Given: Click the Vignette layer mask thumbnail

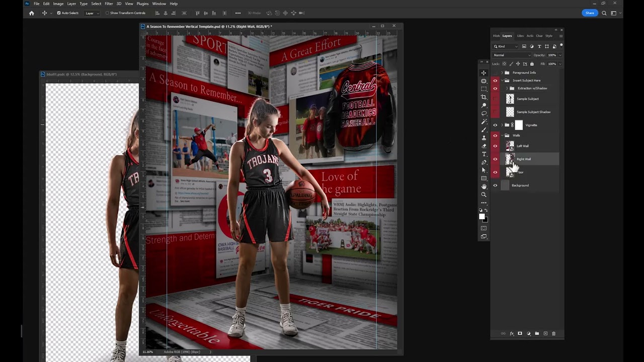Looking at the screenshot, I should click(519, 125).
